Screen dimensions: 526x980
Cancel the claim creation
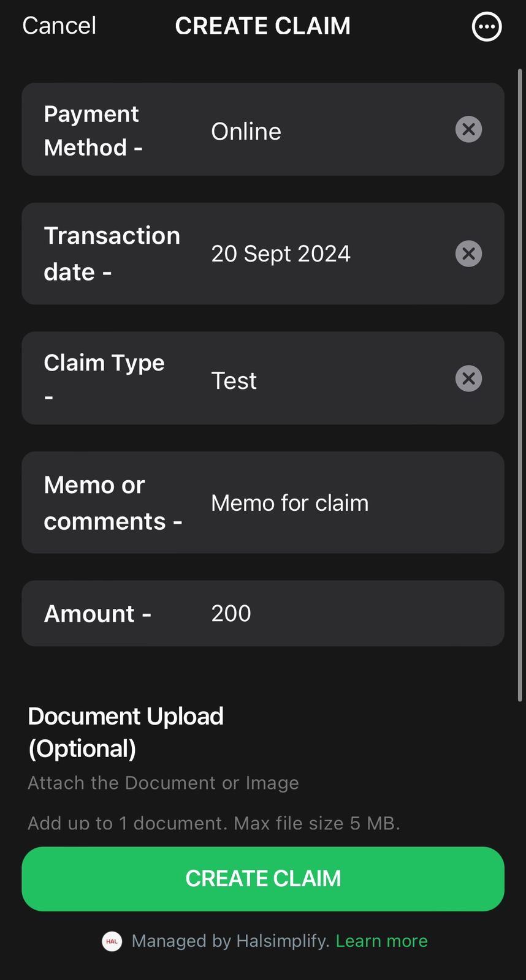[x=59, y=26]
